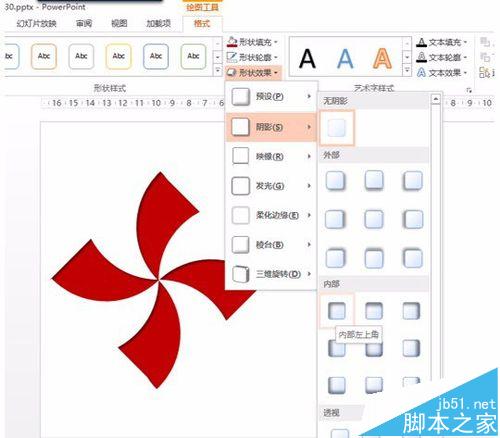Open the 视图 view tab
This screenshot has height=438, width=500.
coord(119,23)
